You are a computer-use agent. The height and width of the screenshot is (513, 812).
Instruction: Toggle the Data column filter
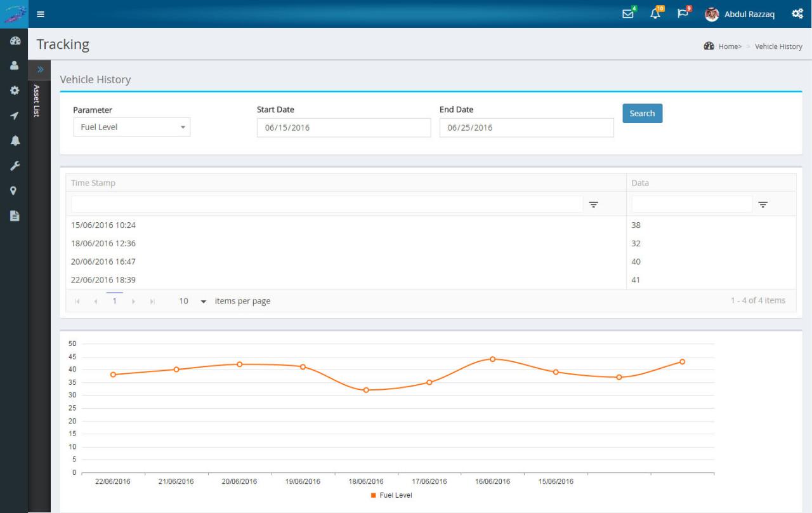(763, 204)
